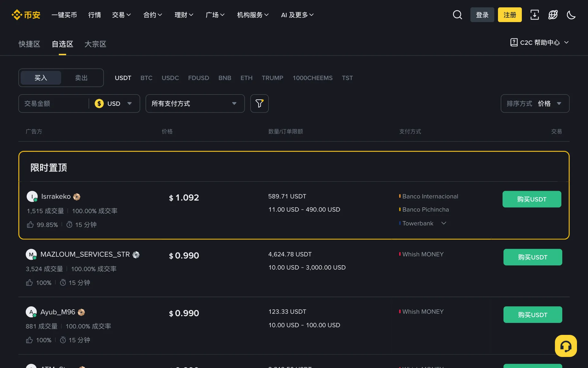Open the 理财 navigation menu
Image resolution: width=588 pixels, height=368 pixels.
click(x=184, y=15)
